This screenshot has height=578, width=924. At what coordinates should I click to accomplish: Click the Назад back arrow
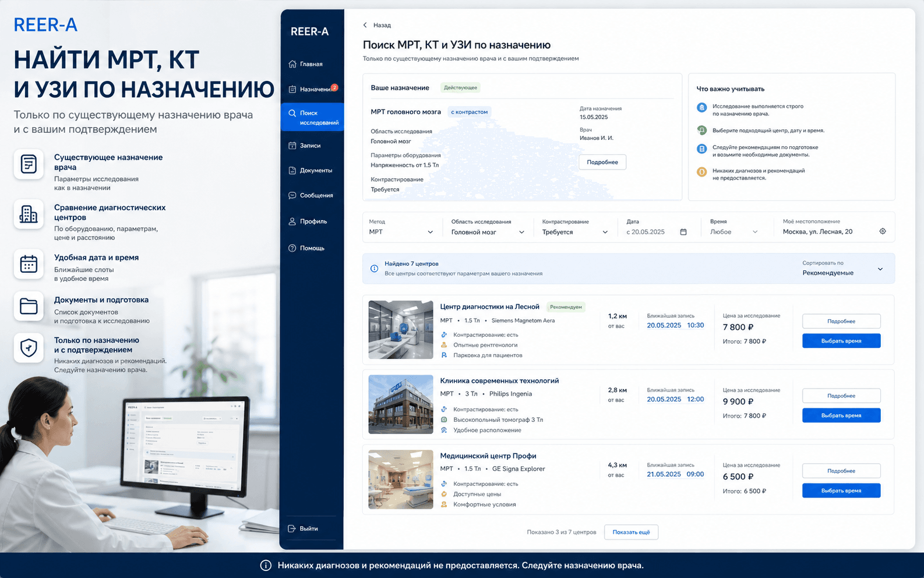365,25
